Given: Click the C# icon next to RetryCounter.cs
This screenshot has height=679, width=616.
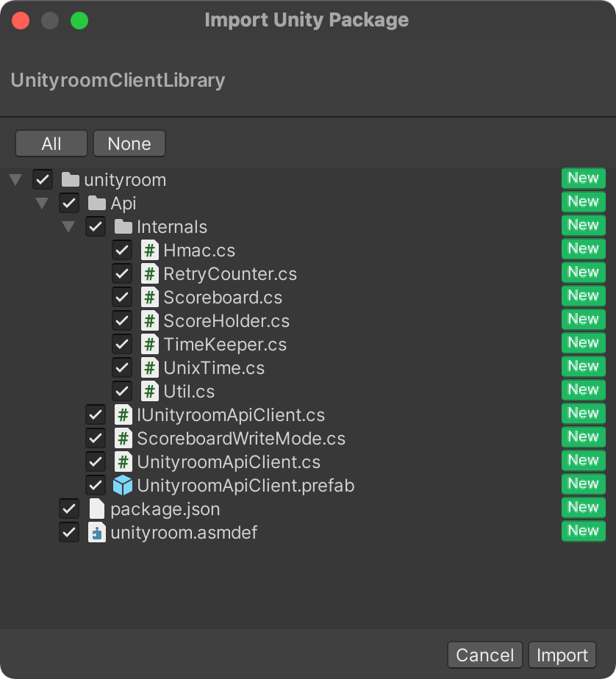Looking at the screenshot, I should coord(148,273).
